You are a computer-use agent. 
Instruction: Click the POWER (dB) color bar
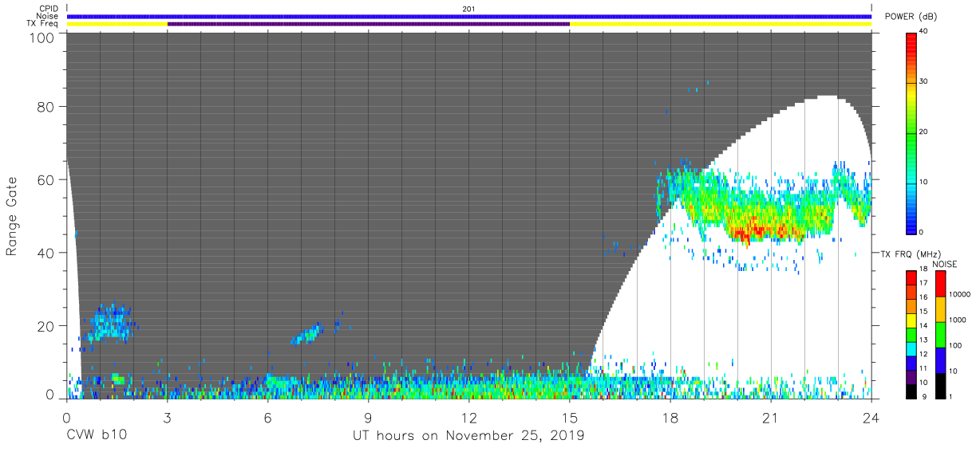tap(911, 132)
